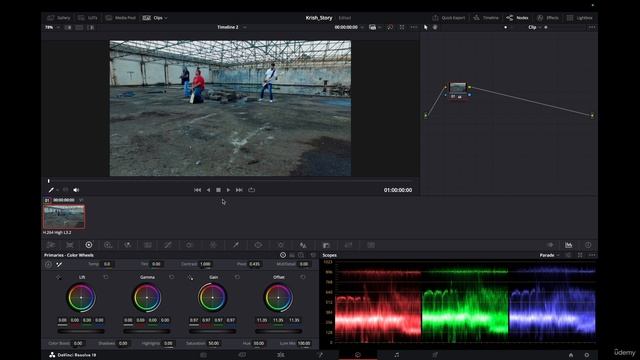Open the Lightbox view
The image size is (640, 360).
tap(580, 18)
